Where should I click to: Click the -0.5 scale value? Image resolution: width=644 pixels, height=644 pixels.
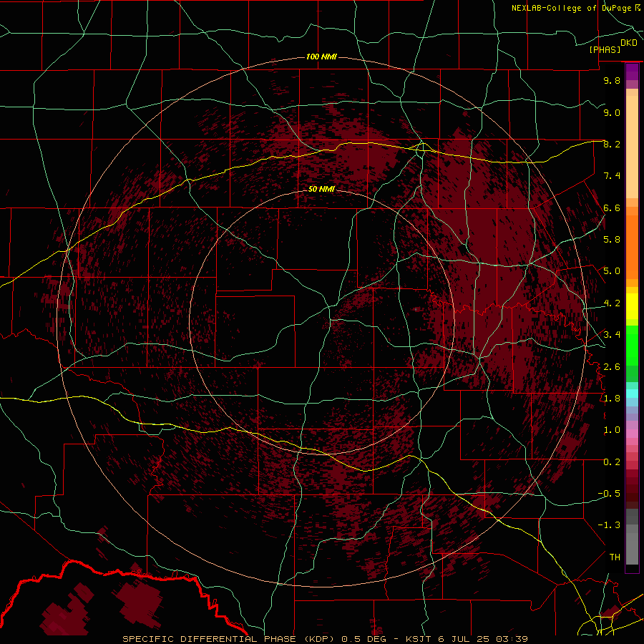click(609, 494)
